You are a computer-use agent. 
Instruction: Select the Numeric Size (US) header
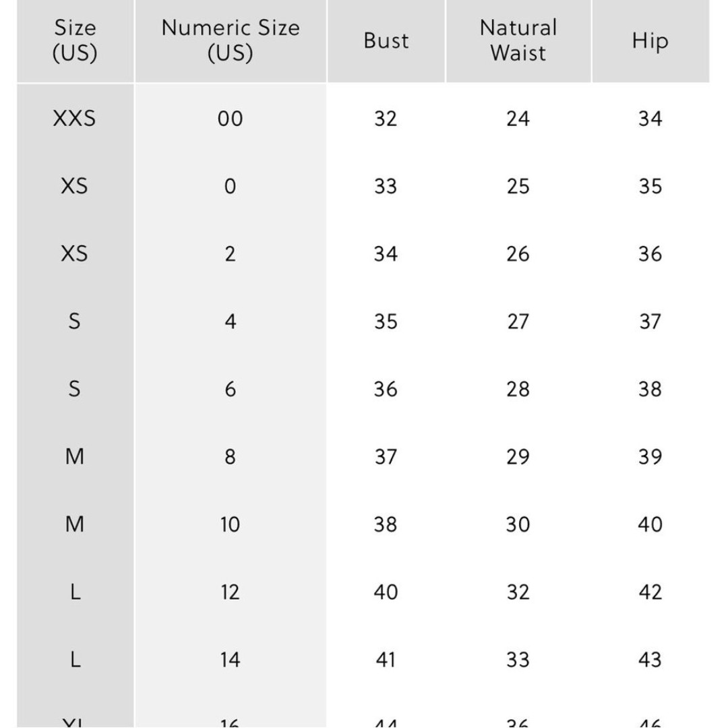pos(231,40)
